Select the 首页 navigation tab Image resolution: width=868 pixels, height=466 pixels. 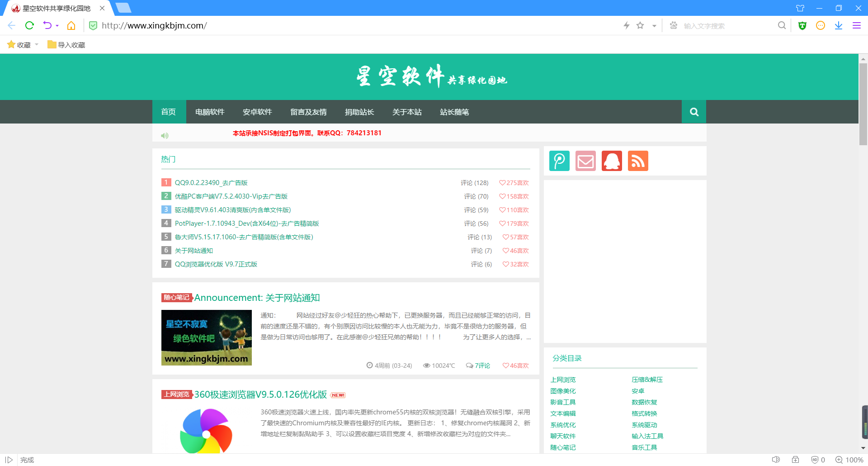pyautogui.click(x=169, y=112)
